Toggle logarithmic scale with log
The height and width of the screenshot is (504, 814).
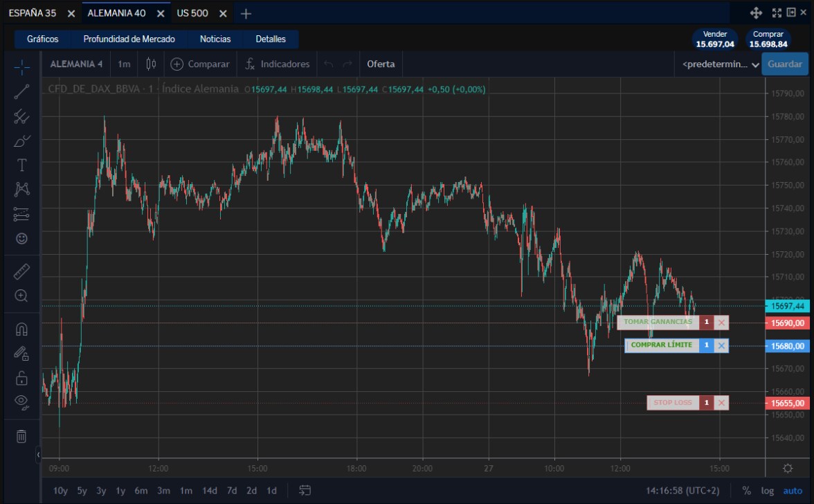tap(768, 491)
